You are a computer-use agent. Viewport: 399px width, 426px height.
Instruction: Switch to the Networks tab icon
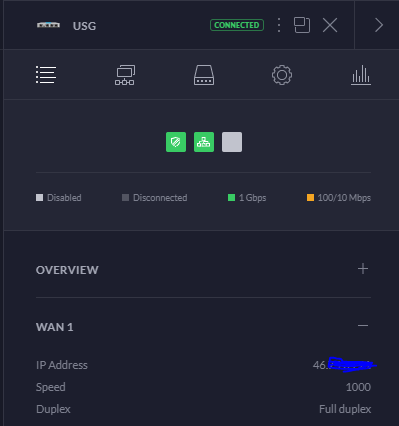click(x=125, y=75)
